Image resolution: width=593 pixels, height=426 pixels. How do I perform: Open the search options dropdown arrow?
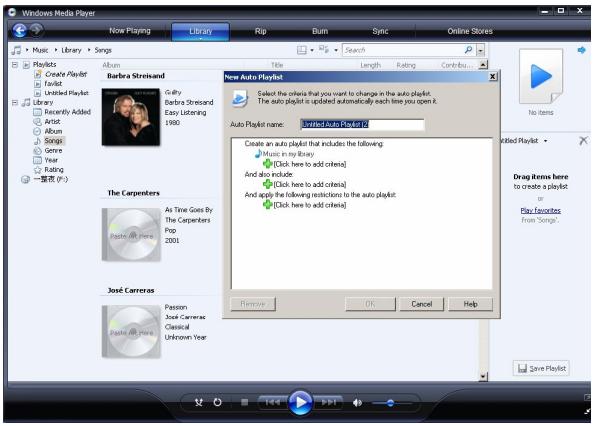tap(480, 50)
